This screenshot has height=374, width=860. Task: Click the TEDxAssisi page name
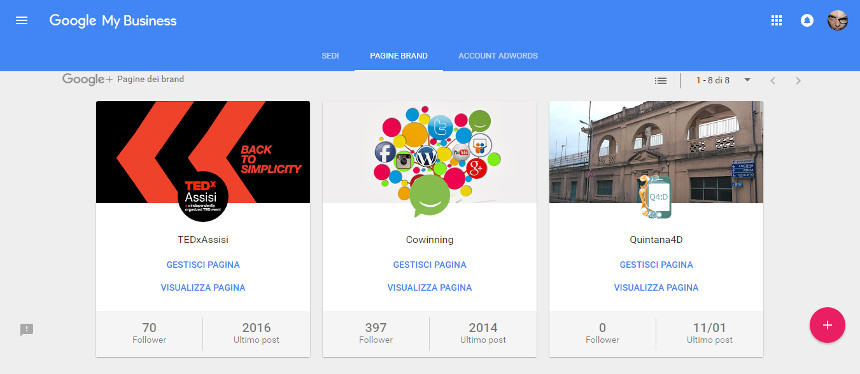pos(203,240)
